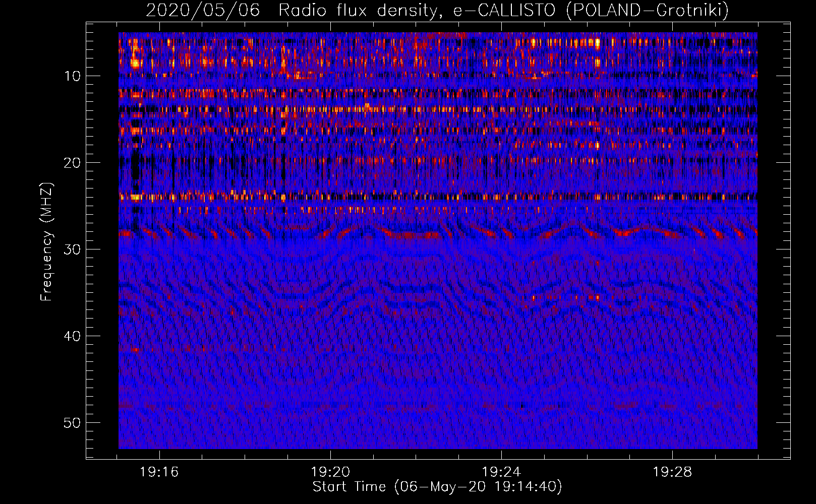Image resolution: width=816 pixels, height=504 pixels.
Task: Click the plot title mentioning e-CALLISTO POLAND-Grotniki
Action: (x=437, y=10)
